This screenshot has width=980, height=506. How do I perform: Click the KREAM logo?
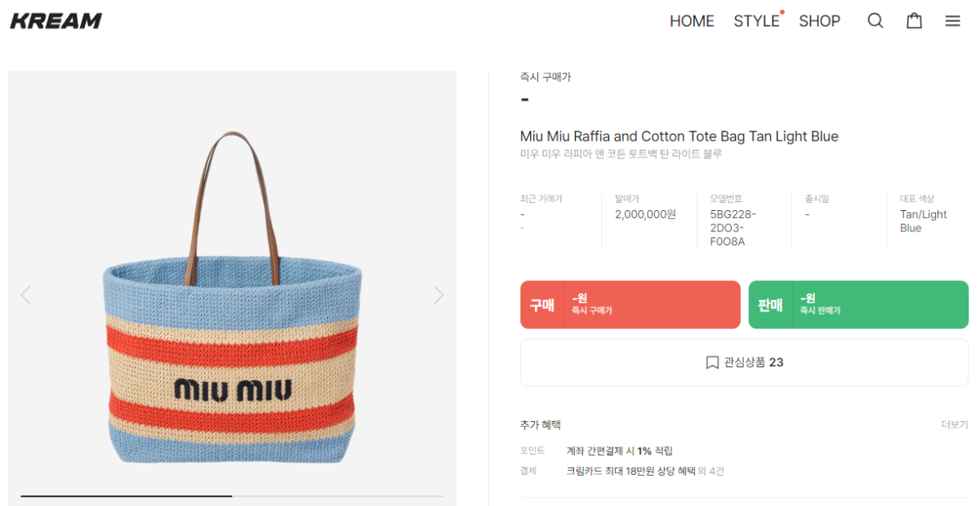click(x=56, y=21)
